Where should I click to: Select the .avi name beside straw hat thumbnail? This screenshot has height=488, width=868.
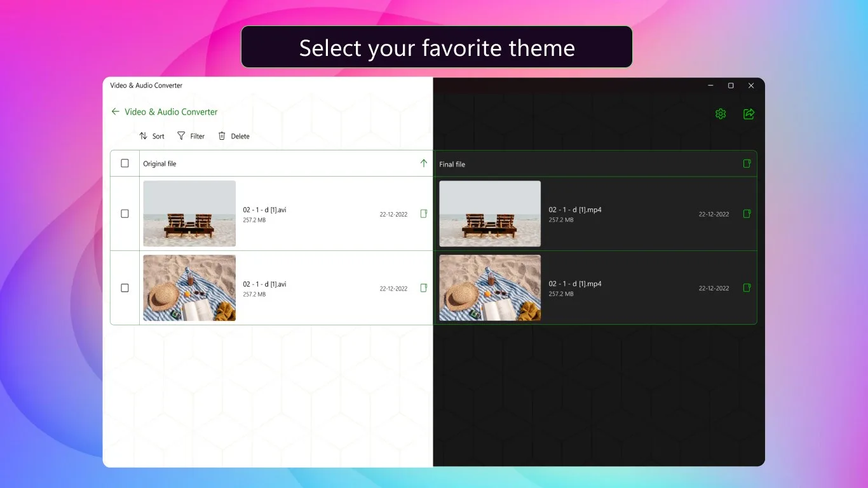pyautogui.click(x=264, y=284)
